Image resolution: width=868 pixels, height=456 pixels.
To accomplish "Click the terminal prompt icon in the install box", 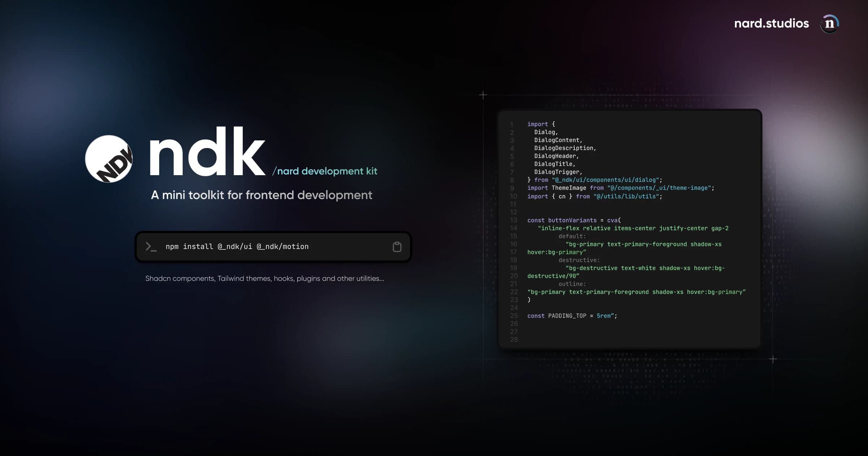I will [150, 246].
